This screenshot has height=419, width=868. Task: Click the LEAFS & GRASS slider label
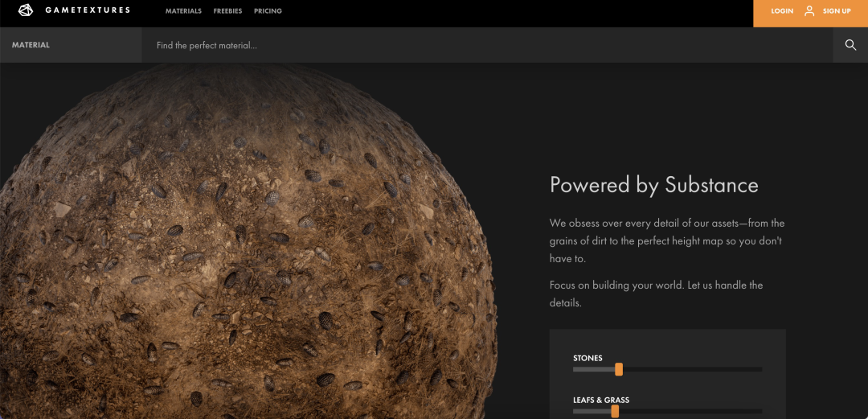coord(601,401)
